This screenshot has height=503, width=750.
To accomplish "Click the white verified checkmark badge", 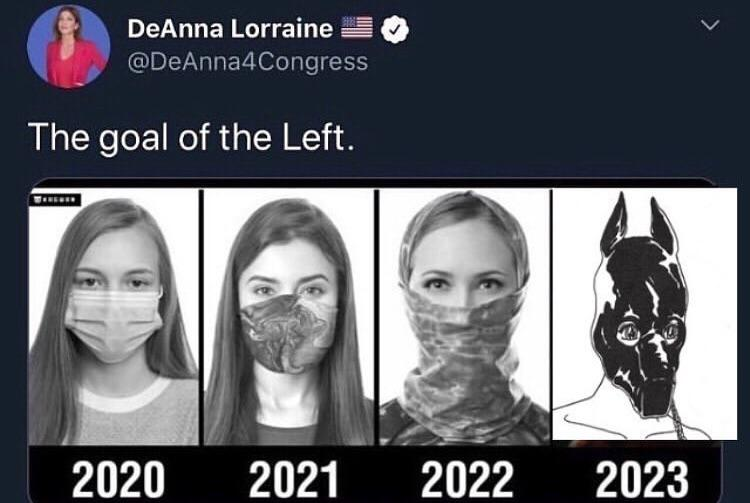I will point(395,29).
